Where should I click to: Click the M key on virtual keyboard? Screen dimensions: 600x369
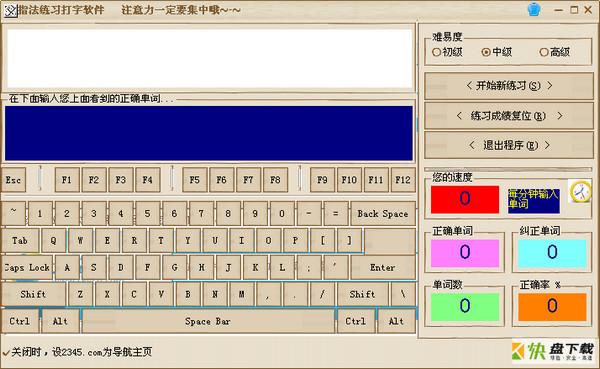[242, 294]
